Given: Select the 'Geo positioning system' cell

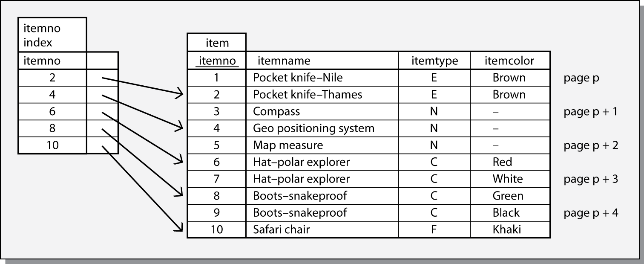Looking at the screenshot, I should tap(313, 128).
